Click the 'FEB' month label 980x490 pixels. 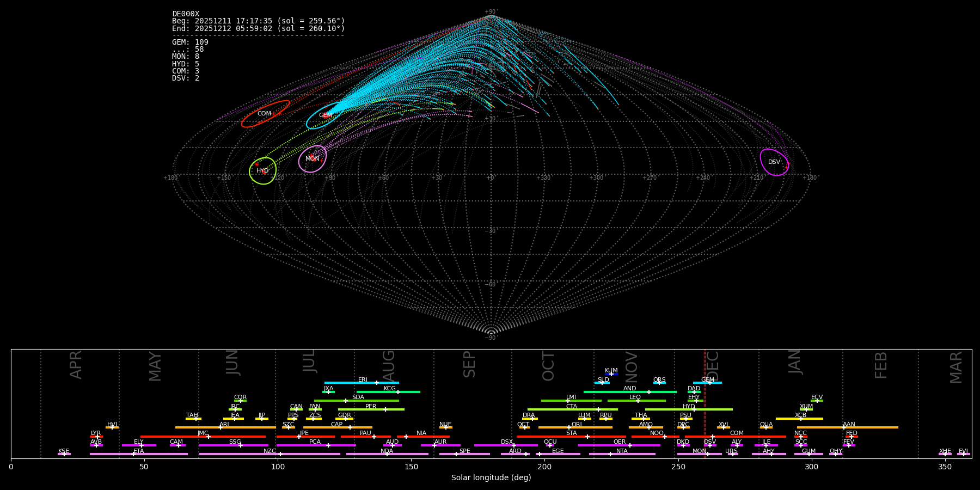[881, 365]
